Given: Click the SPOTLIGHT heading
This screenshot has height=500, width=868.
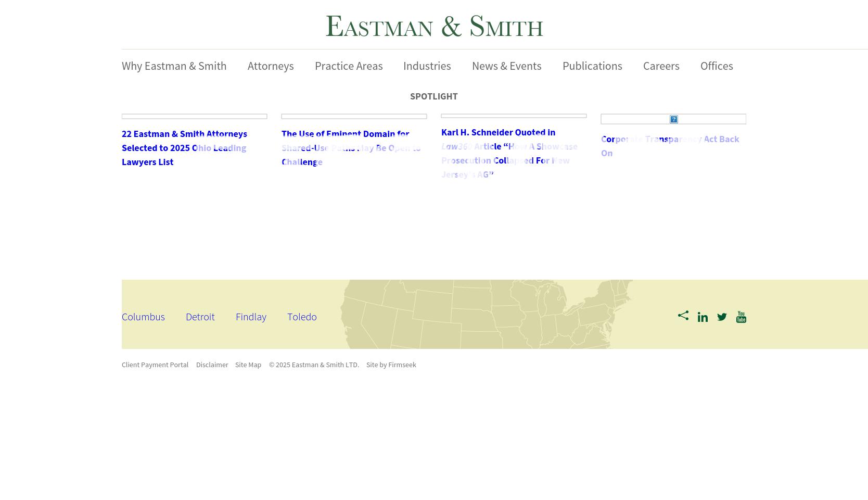Looking at the screenshot, I should tap(434, 96).
